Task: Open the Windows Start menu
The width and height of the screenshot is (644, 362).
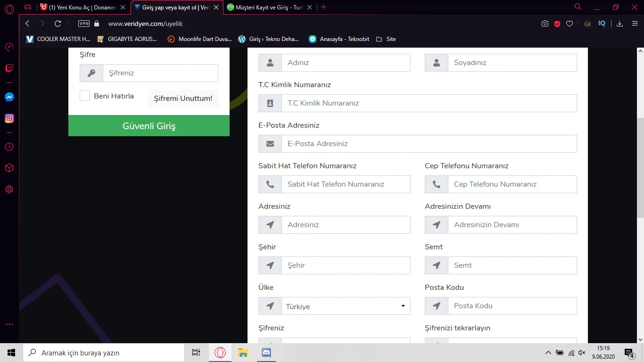Action: [11, 353]
